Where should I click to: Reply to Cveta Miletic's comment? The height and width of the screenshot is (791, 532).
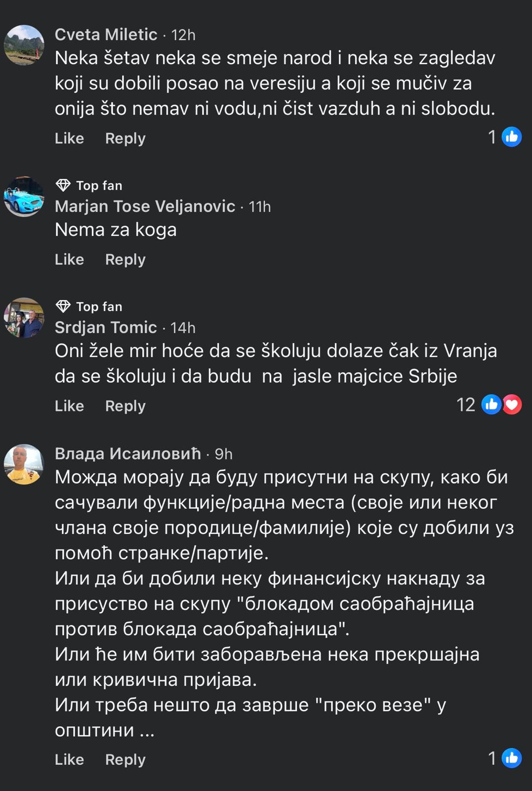coord(125,138)
